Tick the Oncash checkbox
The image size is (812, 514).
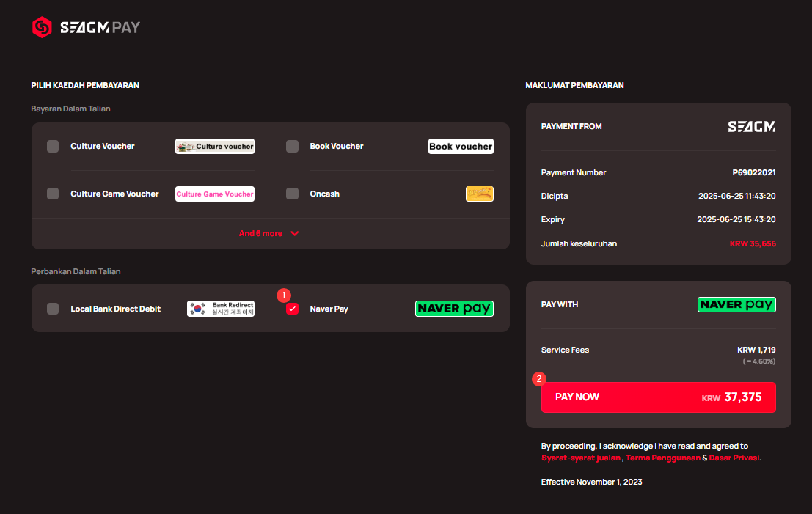coord(292,194)
